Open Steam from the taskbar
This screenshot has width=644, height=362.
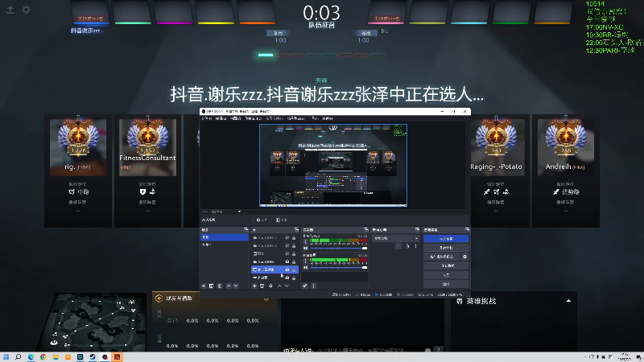click(x=93, y=357)
